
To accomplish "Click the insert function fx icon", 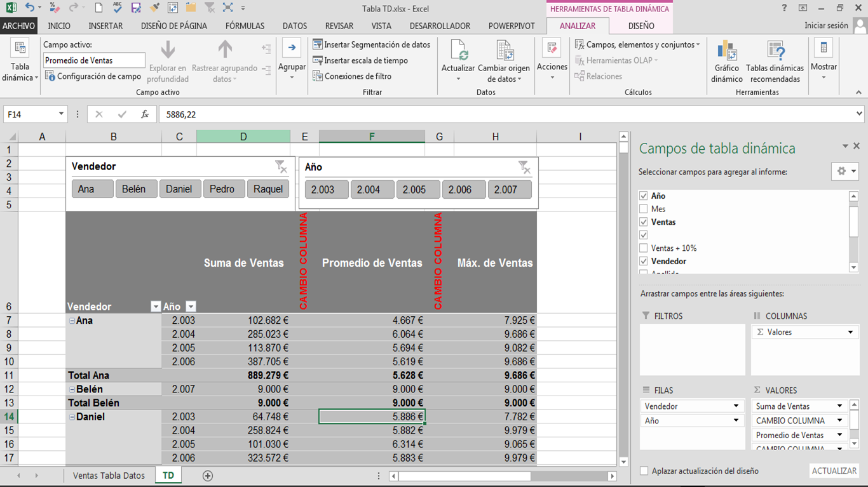I will tap(145, 114).
